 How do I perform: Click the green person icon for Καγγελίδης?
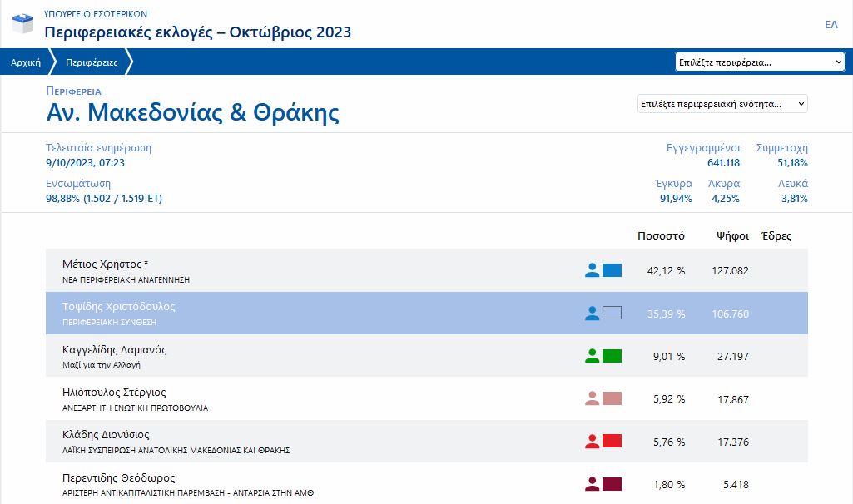[x=592, y=356]
